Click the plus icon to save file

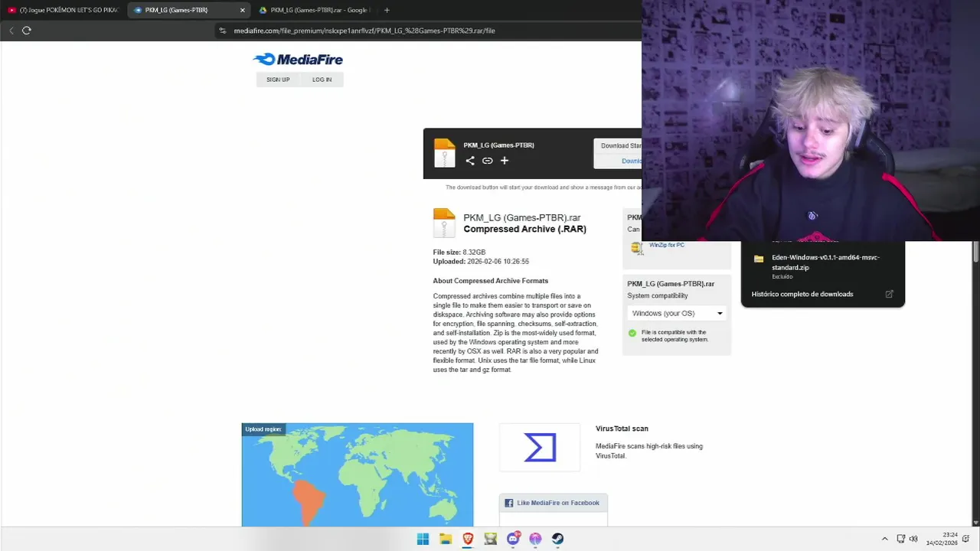[505, 161]
